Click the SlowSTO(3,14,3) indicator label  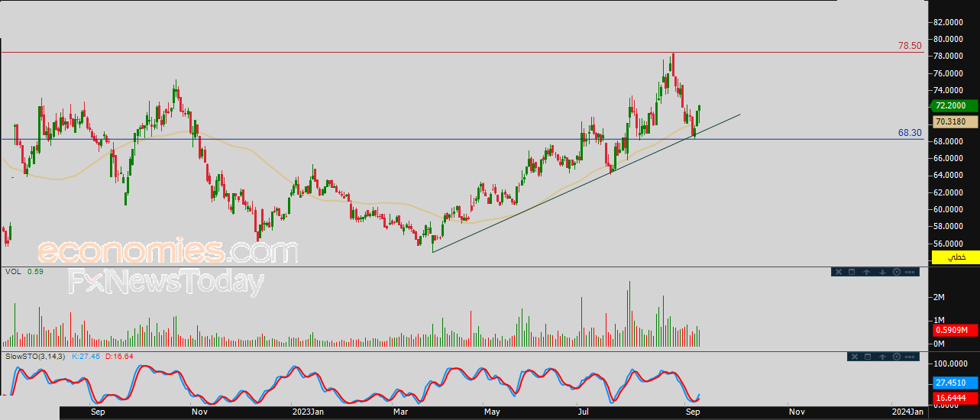[x=36, y=356]
